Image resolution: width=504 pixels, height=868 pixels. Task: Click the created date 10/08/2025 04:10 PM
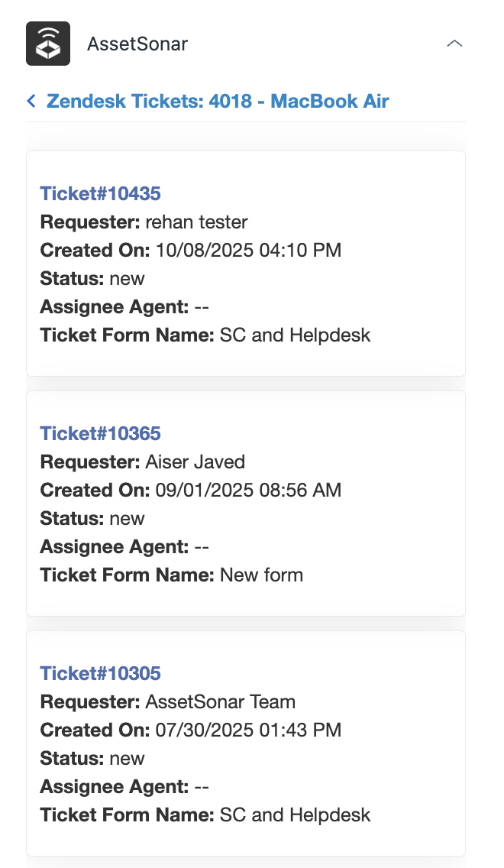point(248,251)
